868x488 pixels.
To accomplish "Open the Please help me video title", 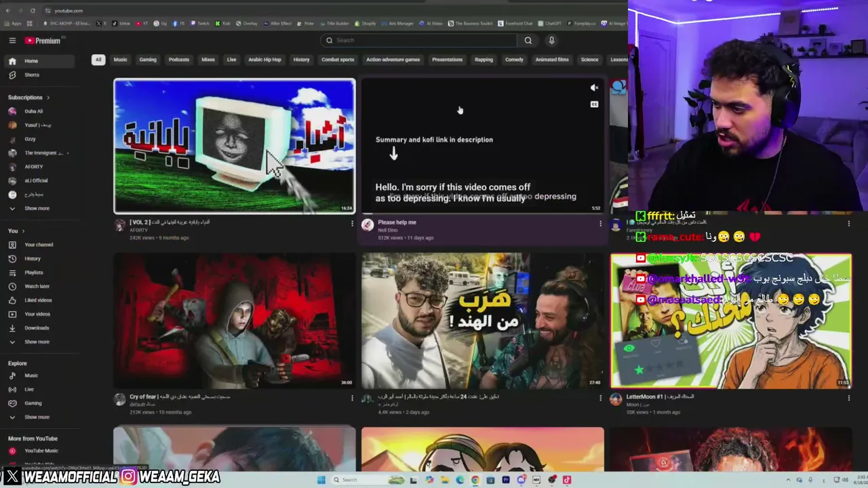I will [397, 222].
